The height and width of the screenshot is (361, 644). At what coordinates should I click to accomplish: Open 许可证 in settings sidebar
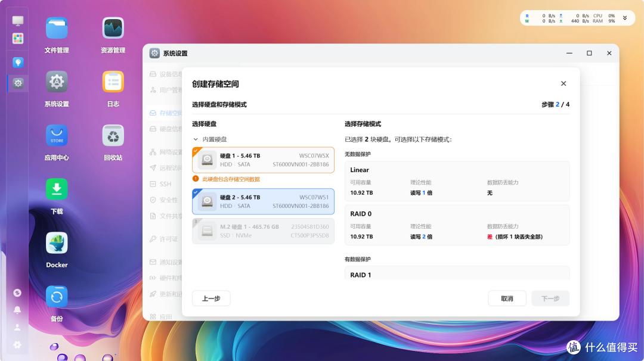pyautogui.click(x=165, y=239)
